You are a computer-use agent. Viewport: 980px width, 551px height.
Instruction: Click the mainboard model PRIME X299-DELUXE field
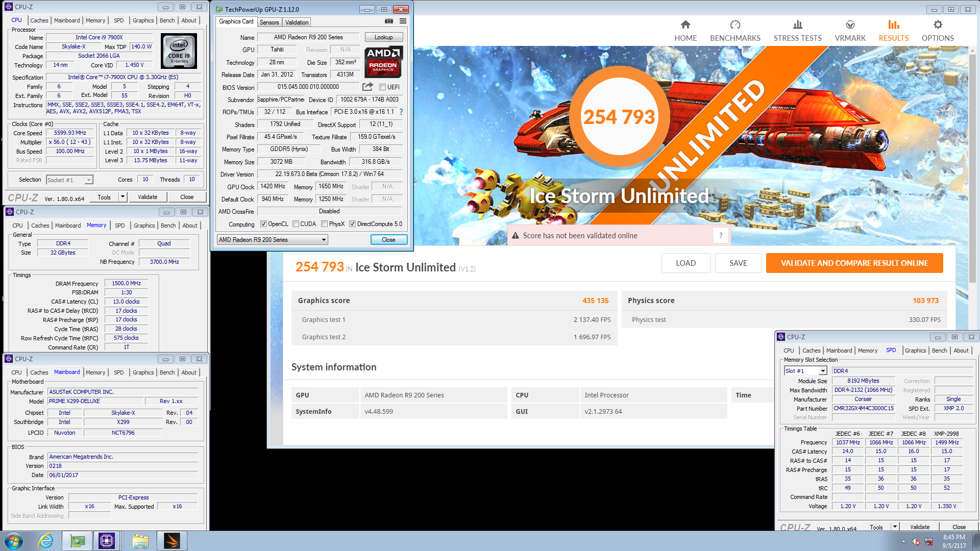95,402
